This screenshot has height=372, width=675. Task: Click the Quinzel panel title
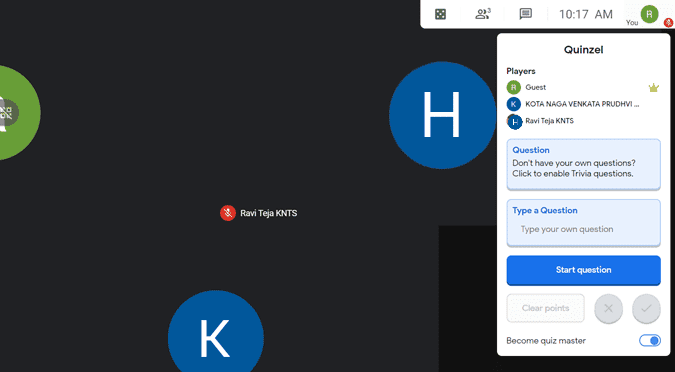click(x=583, y=50)
